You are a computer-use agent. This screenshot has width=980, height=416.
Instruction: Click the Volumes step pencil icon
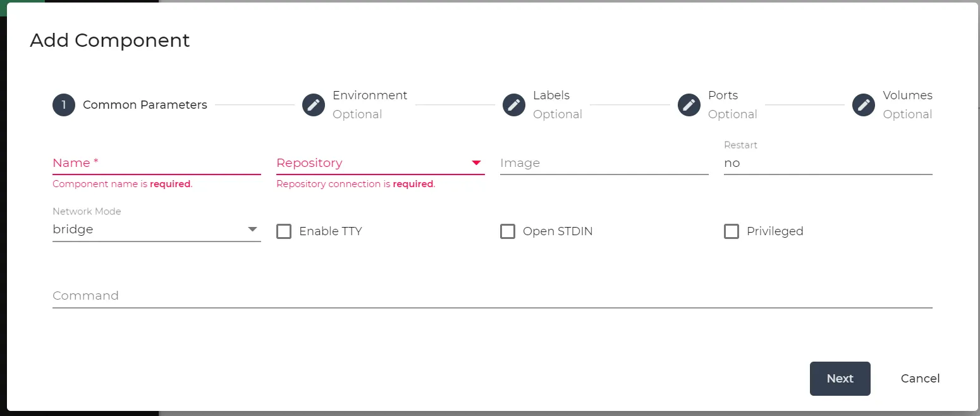point(864,105)
